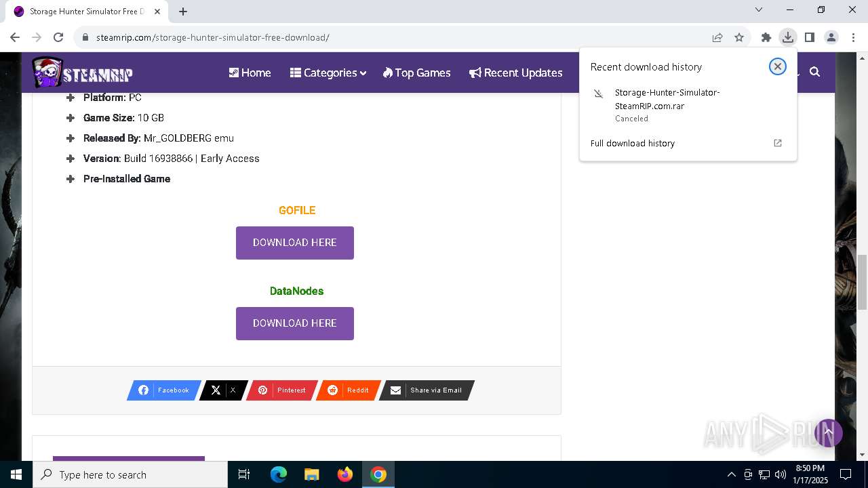Open the site search magnifier
This screenshot has height=488, width=868.
tap(815, 72)
